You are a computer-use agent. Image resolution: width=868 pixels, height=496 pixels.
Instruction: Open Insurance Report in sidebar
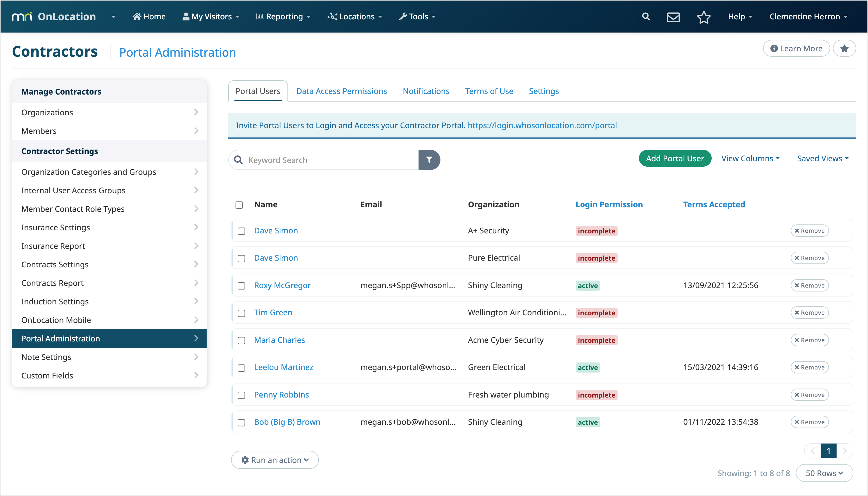109,246
